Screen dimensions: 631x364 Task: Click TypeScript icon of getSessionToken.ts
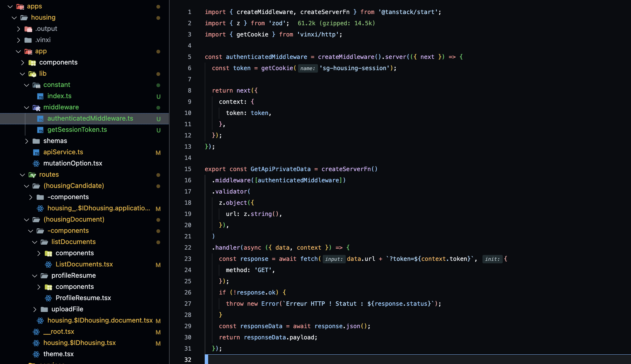[40, 130]
